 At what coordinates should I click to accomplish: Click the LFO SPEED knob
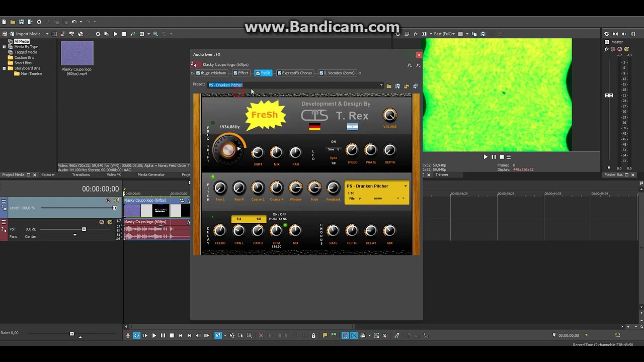click(352, 150)
